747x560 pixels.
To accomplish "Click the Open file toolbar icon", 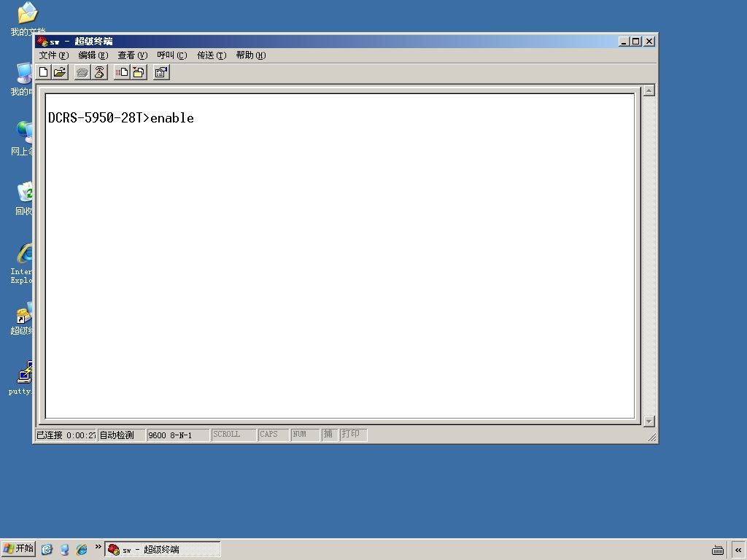I will [60, 72].
